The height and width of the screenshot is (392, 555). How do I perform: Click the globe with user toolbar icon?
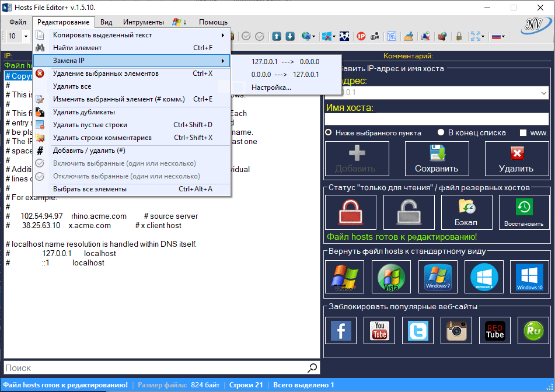point(375,36)
